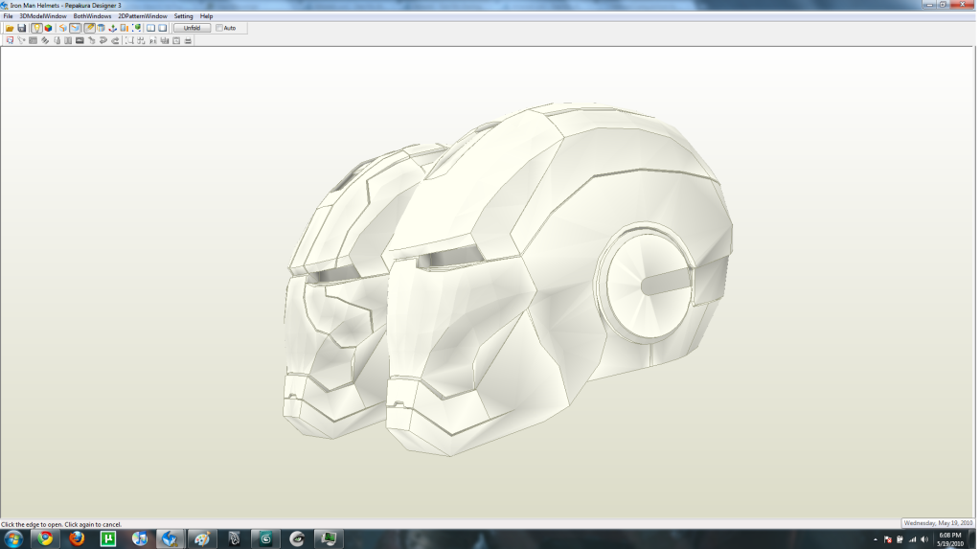
Task: Click the speaker volume tray icon
Action: 924,539
